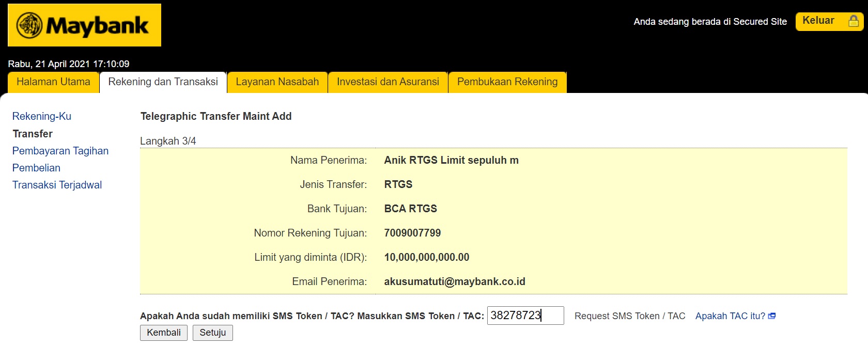Select Transfer in the left menu
This screenshot has width=868, height=346.
pyautogui.click(x=33, y=134)
